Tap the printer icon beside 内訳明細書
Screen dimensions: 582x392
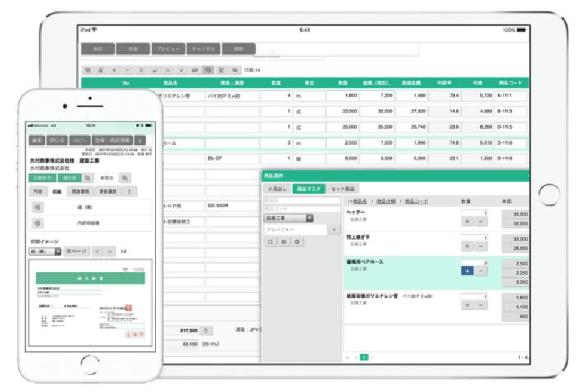click(38, 223)
